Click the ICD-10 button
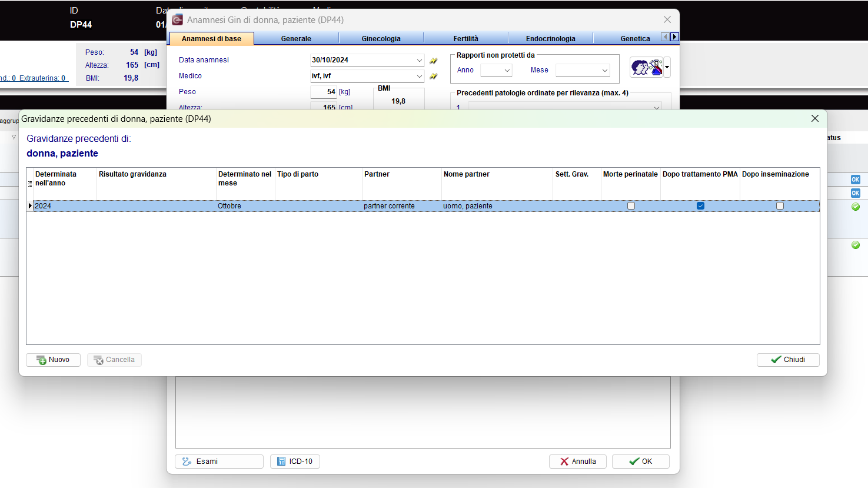The image size is (868, 488). (x=295, y=462)
